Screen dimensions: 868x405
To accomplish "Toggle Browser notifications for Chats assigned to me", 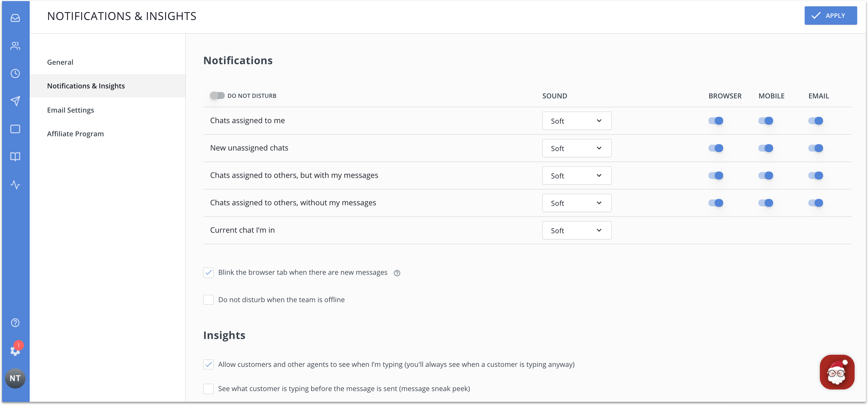I will tap(716, 121).
